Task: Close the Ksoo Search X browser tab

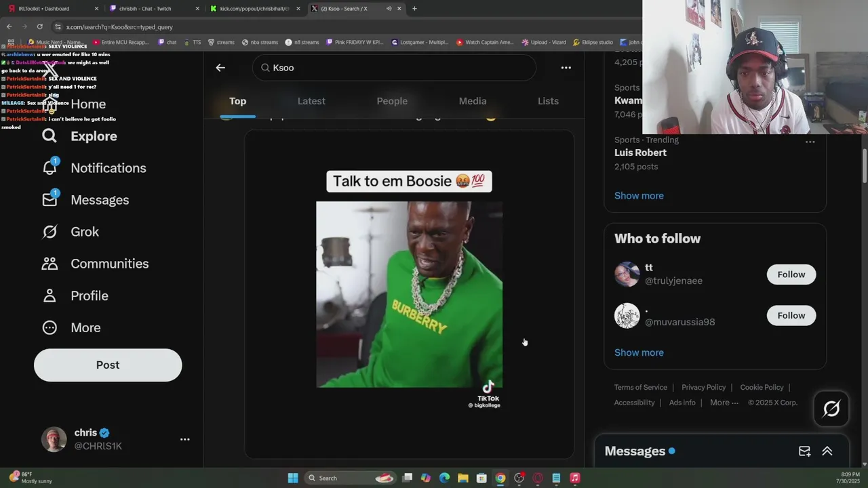Action: pyautogui.click(x=399, y=9)
